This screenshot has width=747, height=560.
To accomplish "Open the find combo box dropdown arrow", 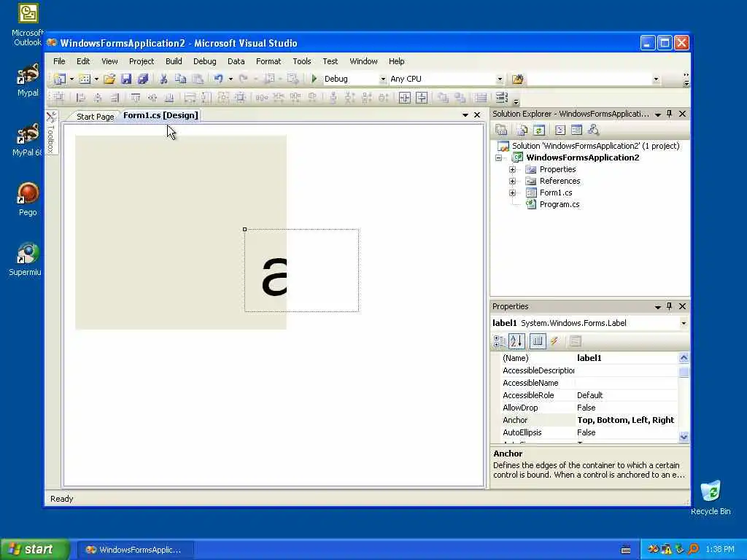I will click(x=656, y=79).
